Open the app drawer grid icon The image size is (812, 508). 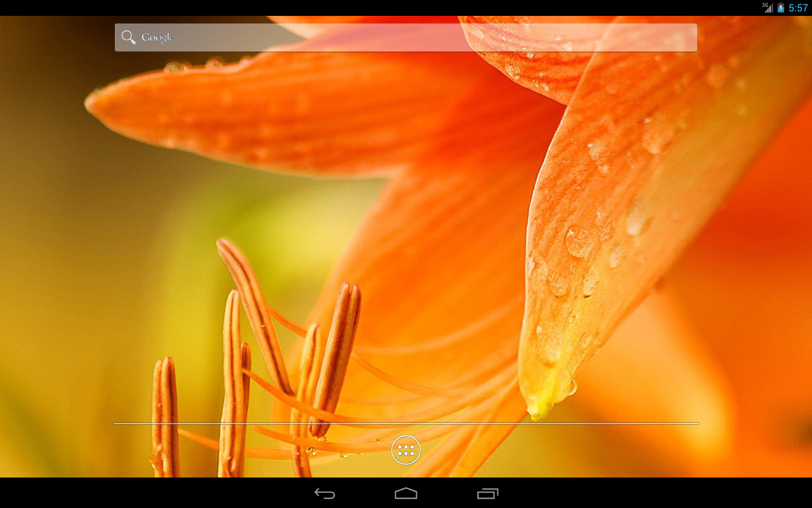tap(406, 450)
